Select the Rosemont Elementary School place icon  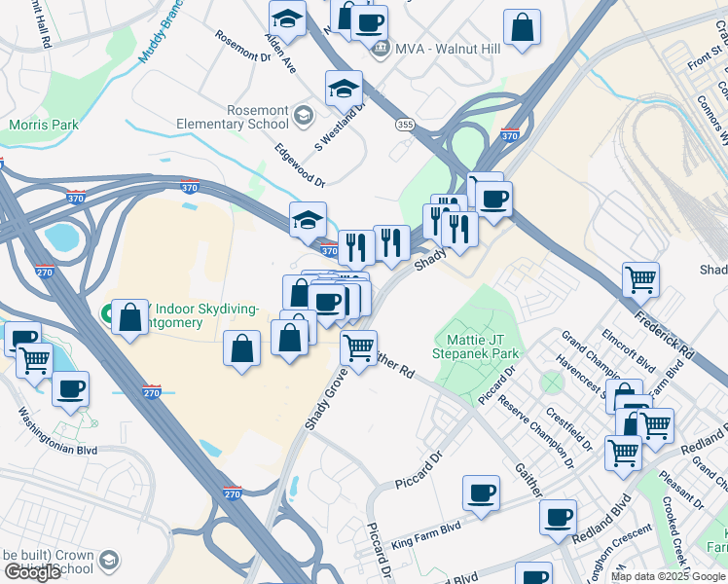tap(304, 116)
